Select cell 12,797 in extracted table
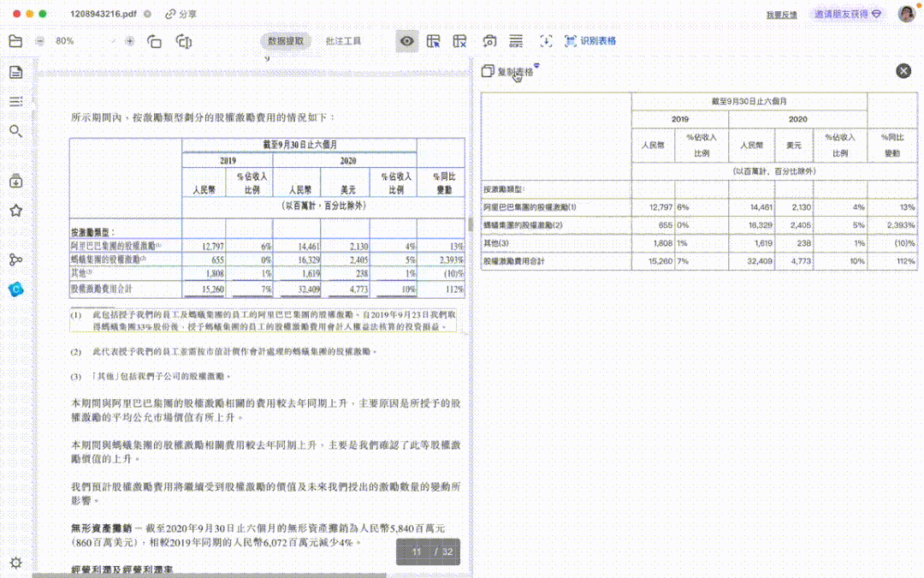The height and width of the screenshot is (578, 924). 654,207
